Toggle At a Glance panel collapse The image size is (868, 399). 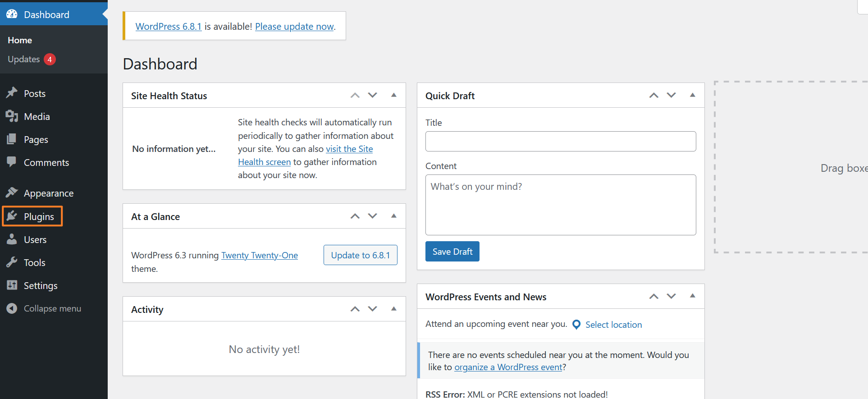pos(393,216)
